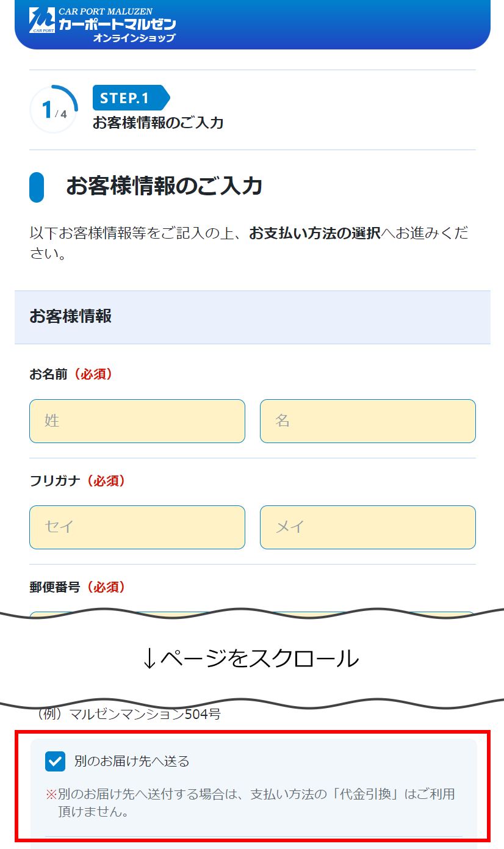Image resolution: width=504 pixels, height=849 pixels.
Task: Click the 1/4 step progress circle
Action: [x=54, y=110]
